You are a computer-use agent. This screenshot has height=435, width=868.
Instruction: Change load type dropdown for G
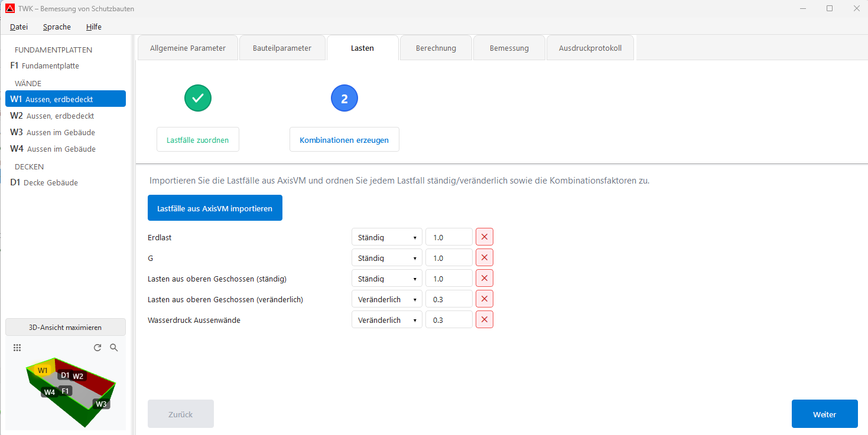tap(387, 257)
